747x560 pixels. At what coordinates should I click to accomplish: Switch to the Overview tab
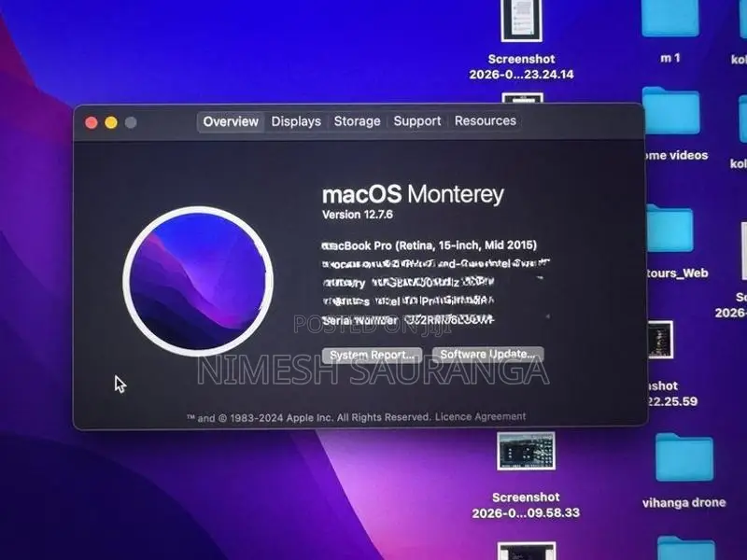click(x=231, y=122)
